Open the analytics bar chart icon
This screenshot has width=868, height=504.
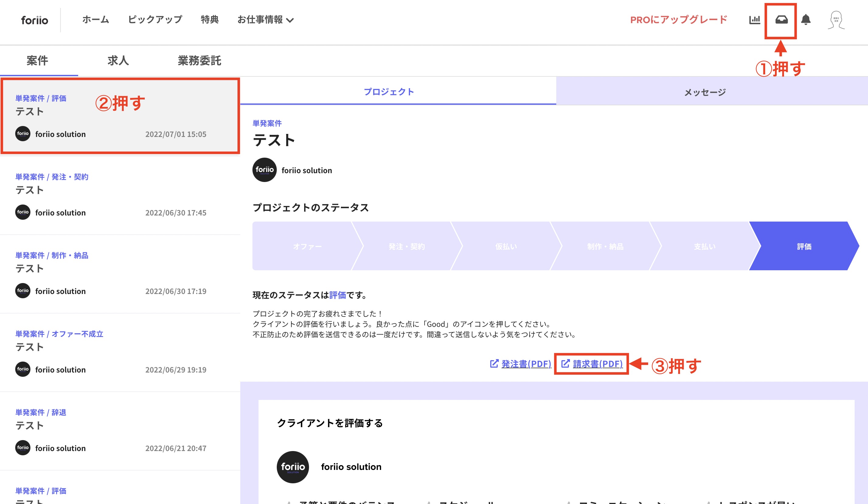click(754, 20)
